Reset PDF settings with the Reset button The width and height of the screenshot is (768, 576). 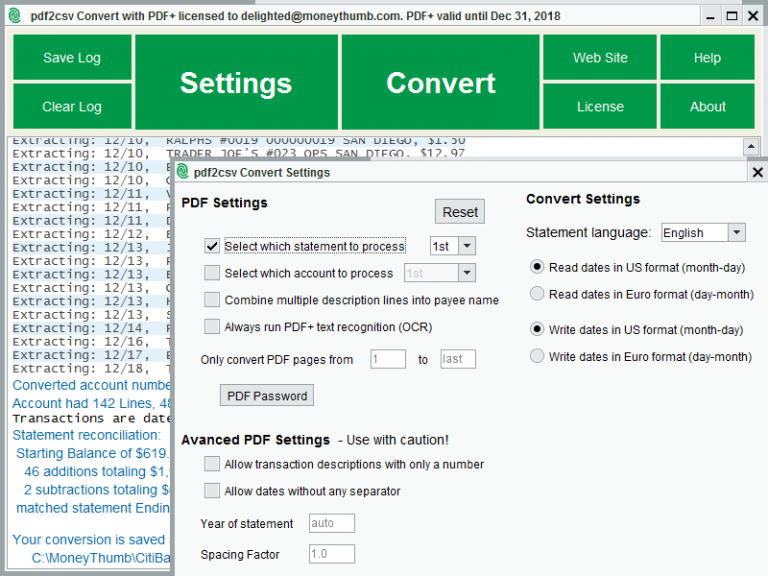tap(460, 212)
